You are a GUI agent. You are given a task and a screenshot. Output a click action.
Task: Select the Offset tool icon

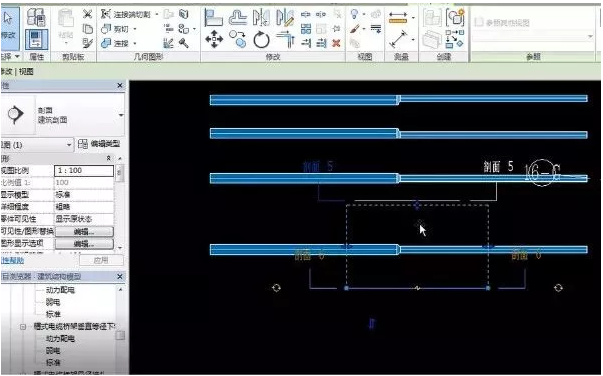pyautogui.click(x=238, y=17)
